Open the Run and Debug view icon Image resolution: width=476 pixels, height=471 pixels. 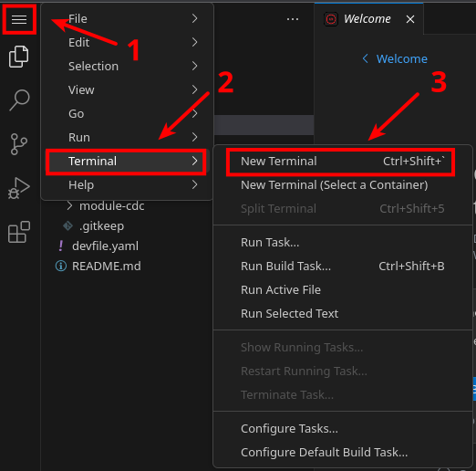tap(19, 188)
